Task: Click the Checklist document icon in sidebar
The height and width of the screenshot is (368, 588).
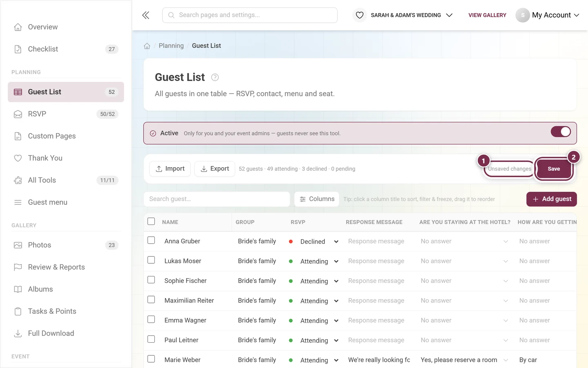Action: point(18,49)
